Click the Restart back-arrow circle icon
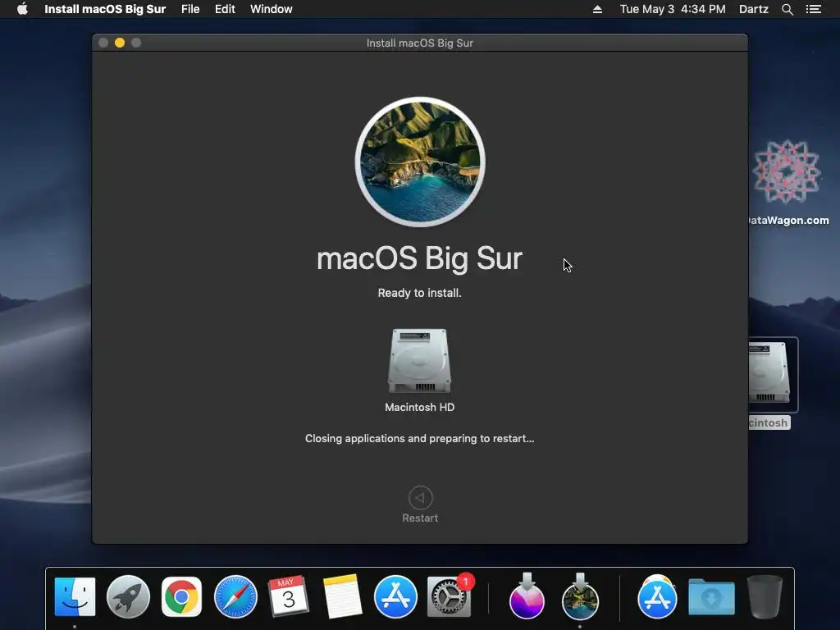This screenshot has width=840, height=630. [x=421, y=498]
